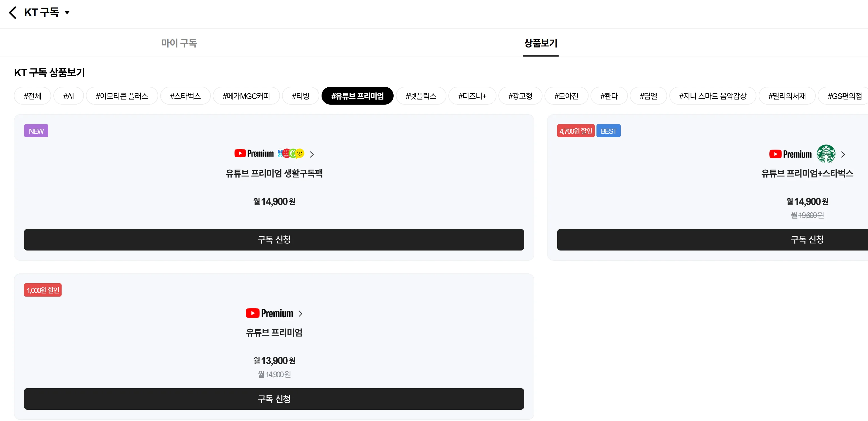The image size is (868, 421).
Task: Click the BEST badge on Starbucks bundle card
Action: coord(609,131)
